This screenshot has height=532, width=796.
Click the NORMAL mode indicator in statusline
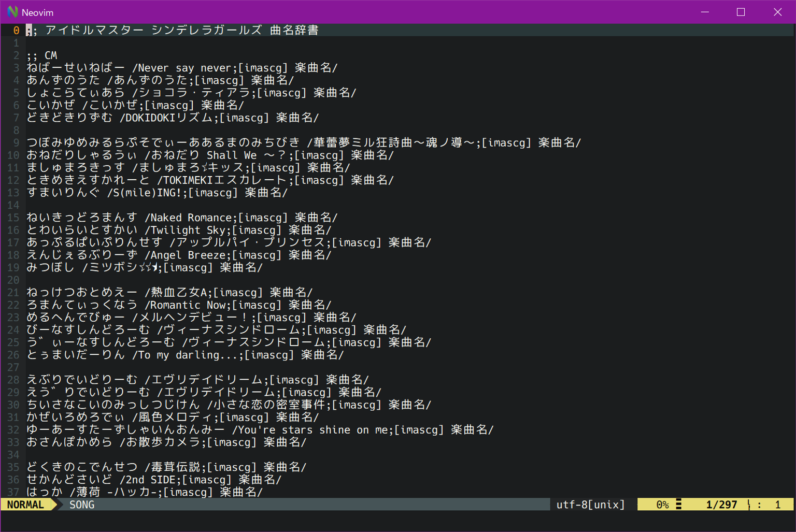coord(26,505)
